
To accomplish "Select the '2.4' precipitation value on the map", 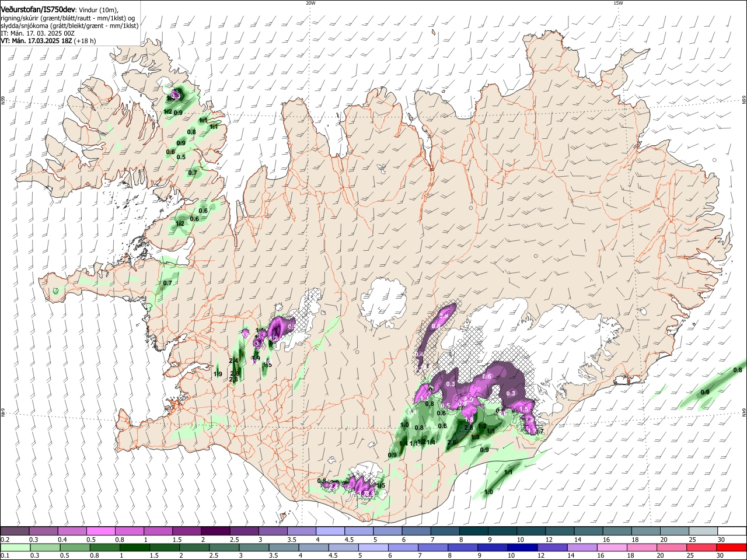I will [x=233, y=361].
